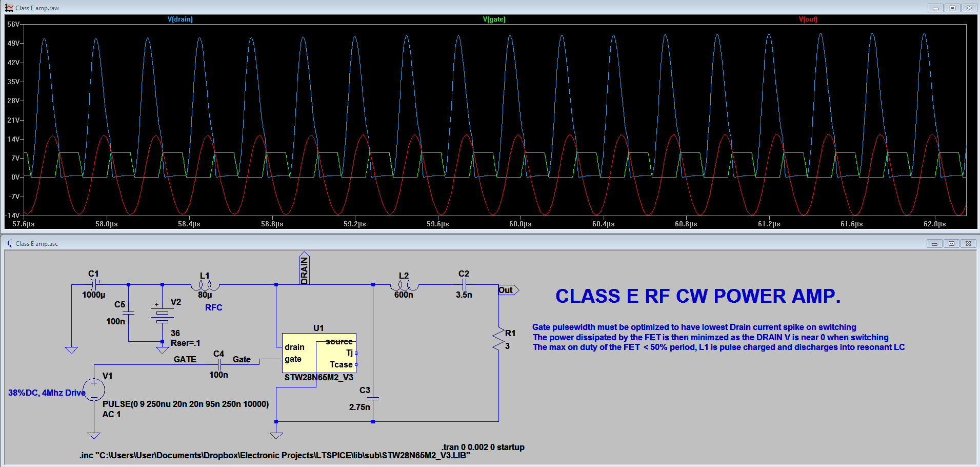
Task: Click the 2.75n value of C3
Action: 359,407
